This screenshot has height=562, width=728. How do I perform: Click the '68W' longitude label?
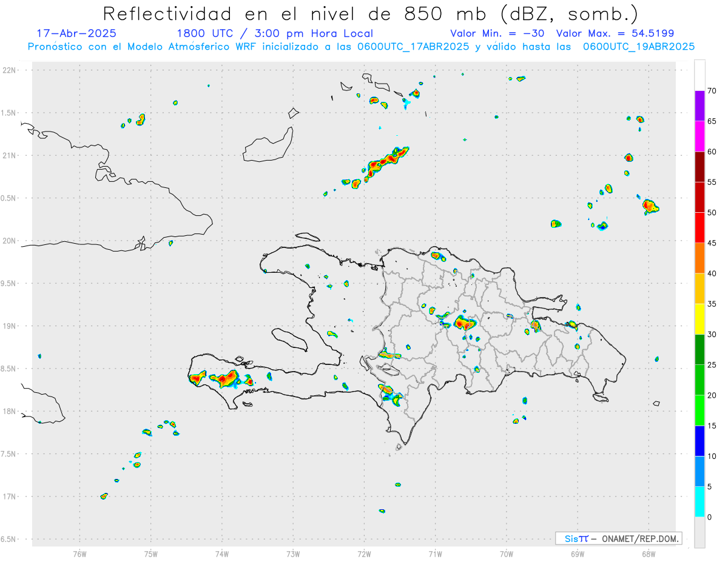tap(649, 554)
